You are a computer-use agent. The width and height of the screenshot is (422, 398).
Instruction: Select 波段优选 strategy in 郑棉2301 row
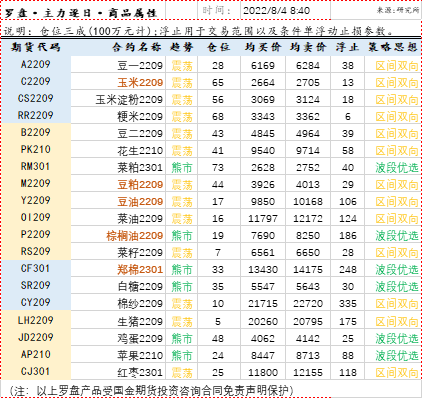(397, 270)
